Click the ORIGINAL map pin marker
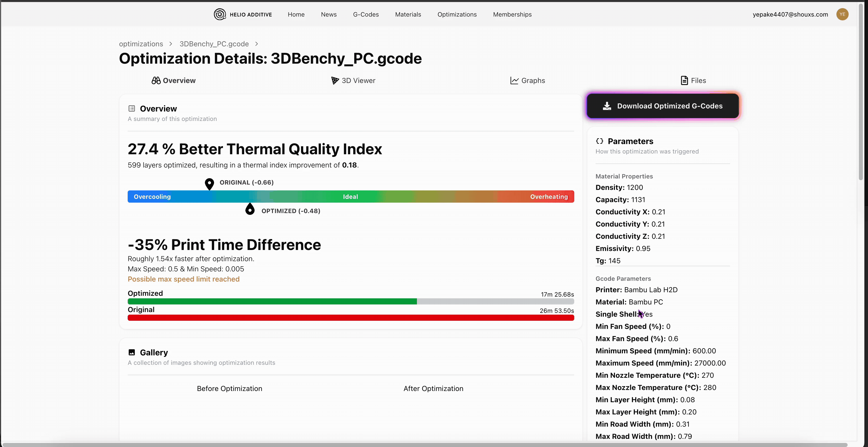868x447 pixels. pos(209,184)
